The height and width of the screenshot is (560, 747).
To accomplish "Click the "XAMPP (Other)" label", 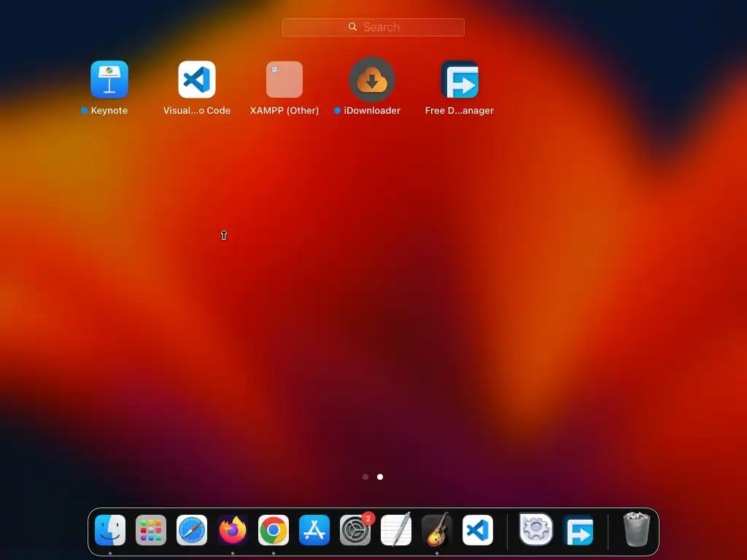I will click(x=285, y=111).
